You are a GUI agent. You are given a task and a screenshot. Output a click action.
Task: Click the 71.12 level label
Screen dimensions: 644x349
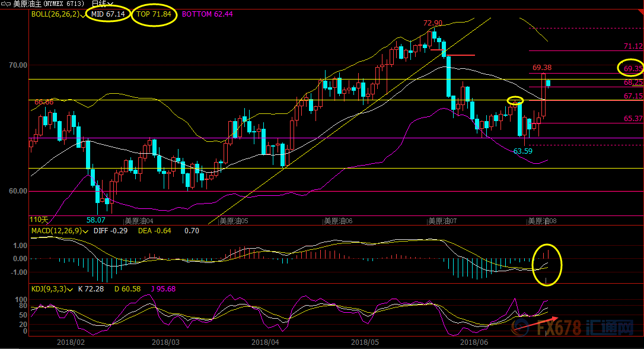click(x=633, y=46)
